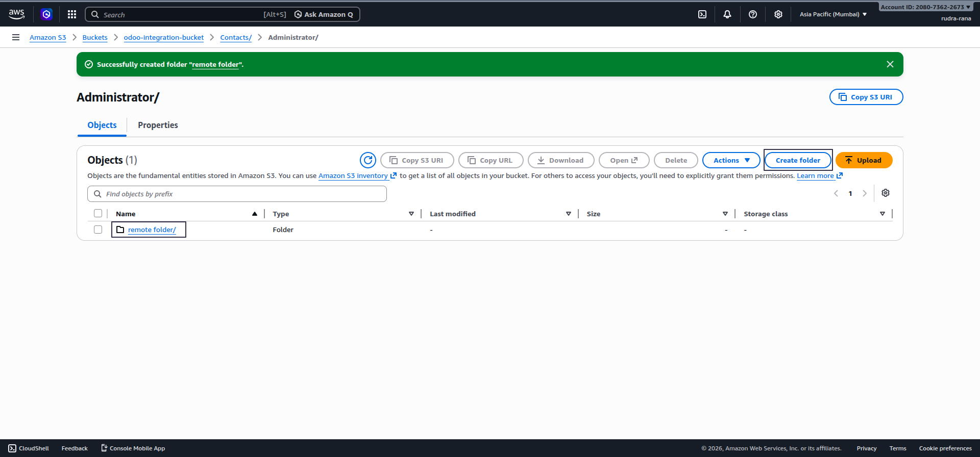
Task: Expand the Actions dropdown
Action: [x=731, y=160]
